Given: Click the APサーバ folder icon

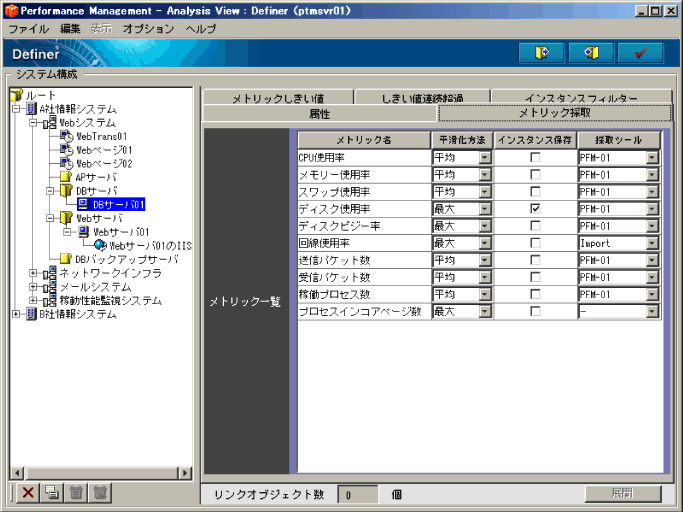Looking at the screenshot, I should pos(66,177).
